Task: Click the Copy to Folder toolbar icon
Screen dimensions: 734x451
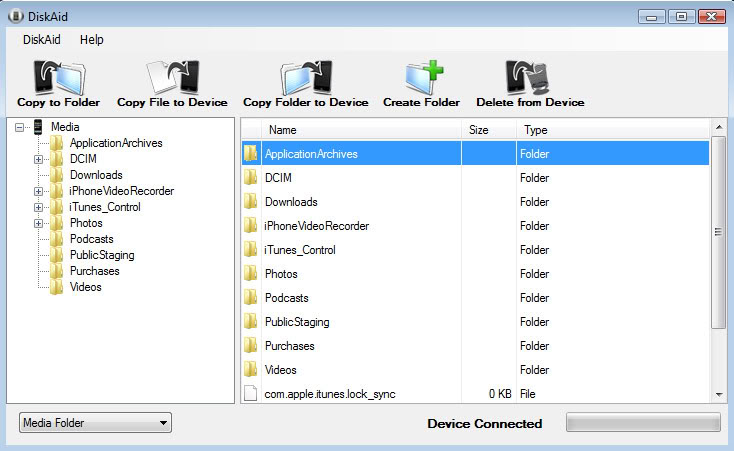Action: click(x=59, y=77)
